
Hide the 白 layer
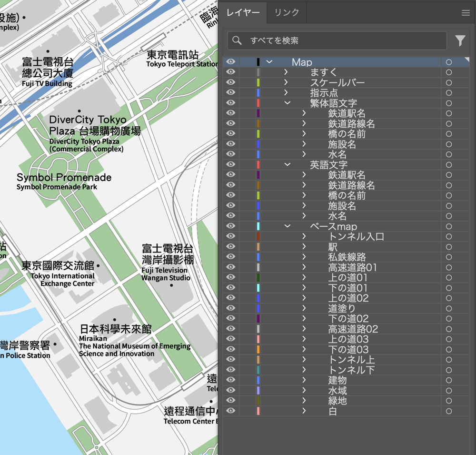tap(231, 411)
